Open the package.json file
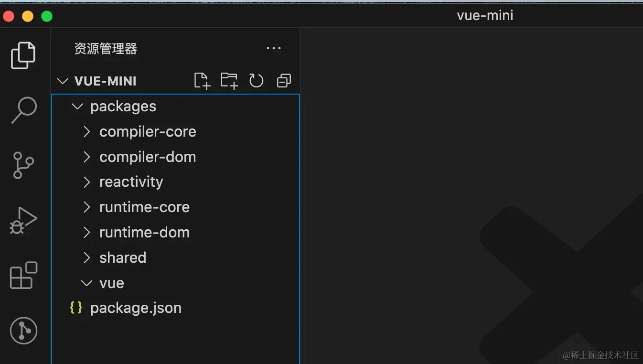This screenshot has width=643, height=364. [x=136, y=308]
